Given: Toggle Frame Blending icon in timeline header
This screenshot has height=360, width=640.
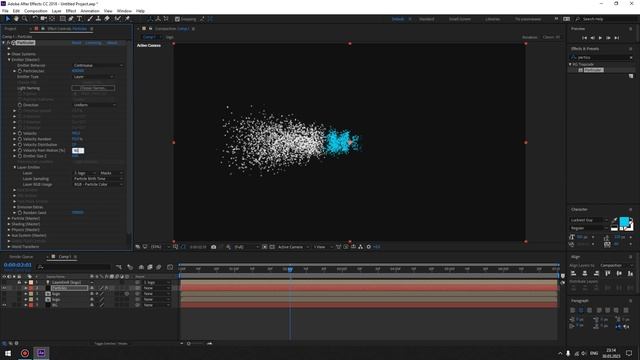Looking at the screenshot, I should (150, 267).
